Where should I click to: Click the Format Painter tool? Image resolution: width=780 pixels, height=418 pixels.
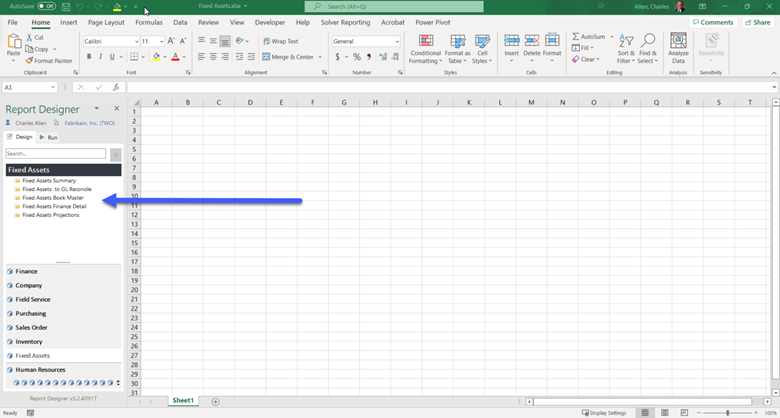tap(49, 61)
